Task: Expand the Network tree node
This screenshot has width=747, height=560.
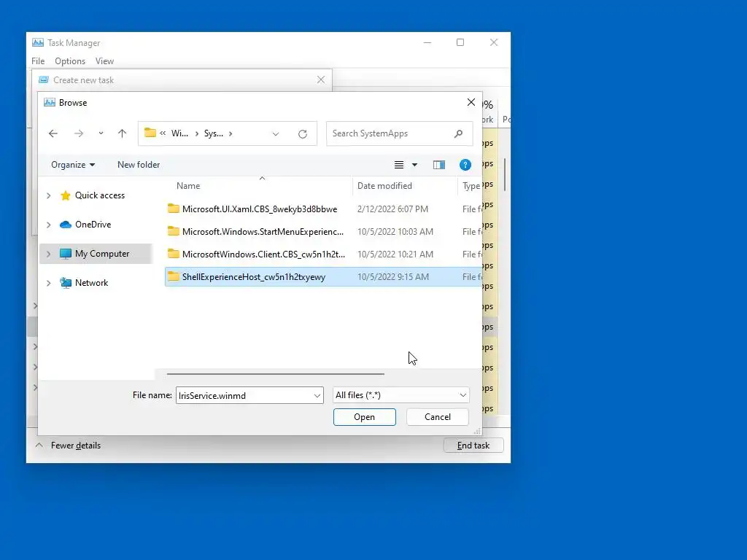Action: click(49, 283)
